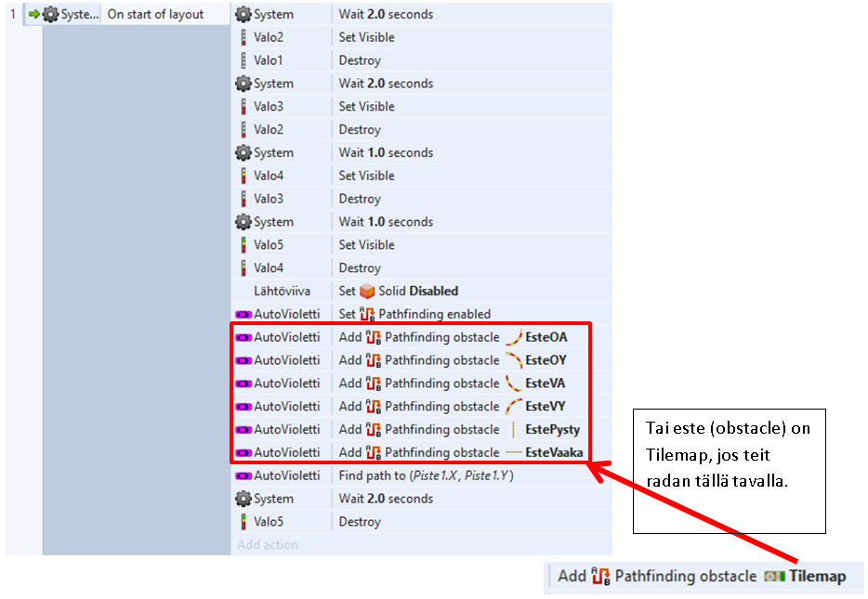Viewport: 868px width, 599px height.
Task: Click the Pathfinding icon in Set Pathfinding enabled
Action: (x=367, y=314)
